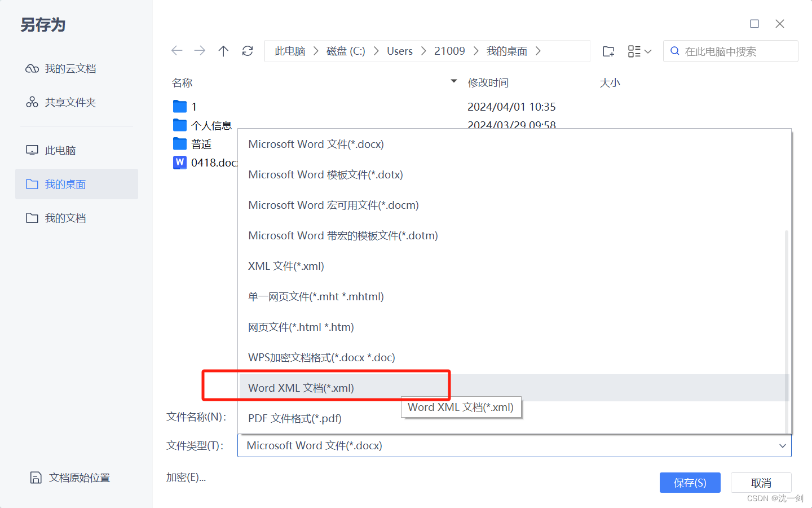812x508 pixels.
Task: Maximize the 另存为 dialog
Action: coord(754,24)
